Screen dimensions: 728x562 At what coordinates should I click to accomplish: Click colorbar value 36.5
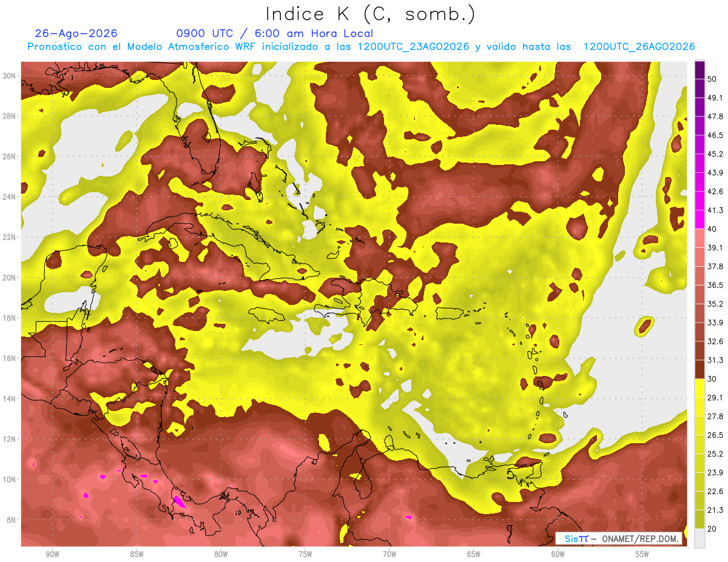click(x=715, y=285)
